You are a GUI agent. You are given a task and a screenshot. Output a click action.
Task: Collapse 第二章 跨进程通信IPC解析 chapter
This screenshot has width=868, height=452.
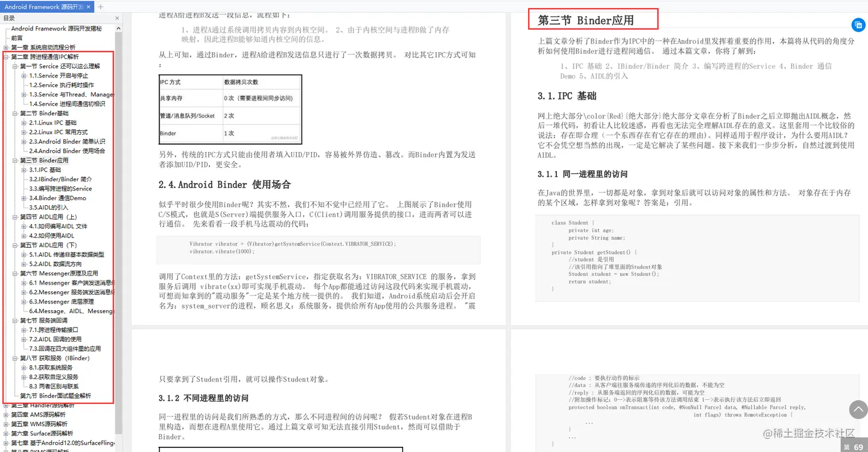pyautogui.click(x=5, y=56)
